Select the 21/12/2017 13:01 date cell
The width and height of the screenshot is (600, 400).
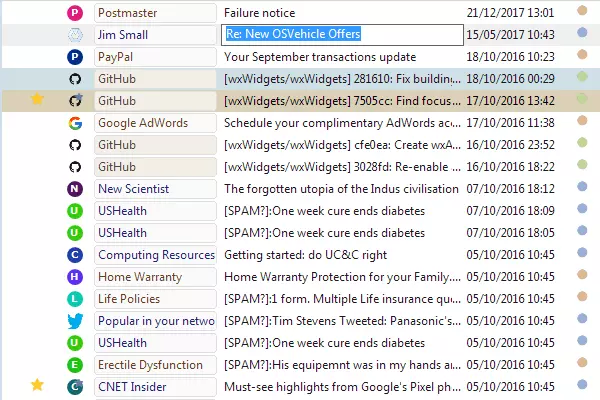pyautogui.click(x=510, y=13)
